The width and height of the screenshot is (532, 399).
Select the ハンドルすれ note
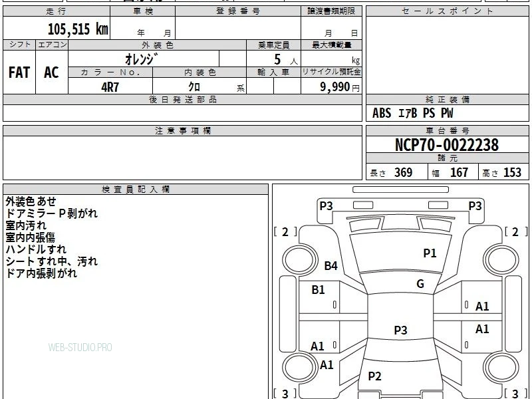[36, 249]
